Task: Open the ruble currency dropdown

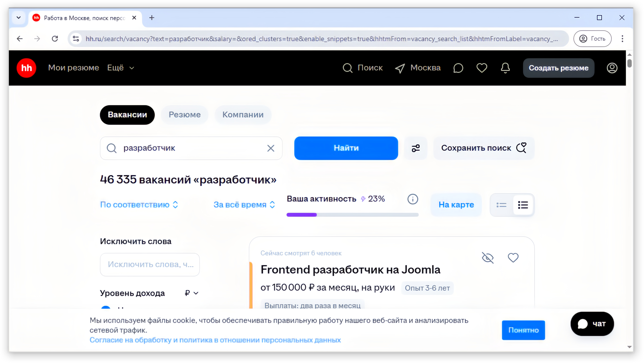Action: click(191, 293)
